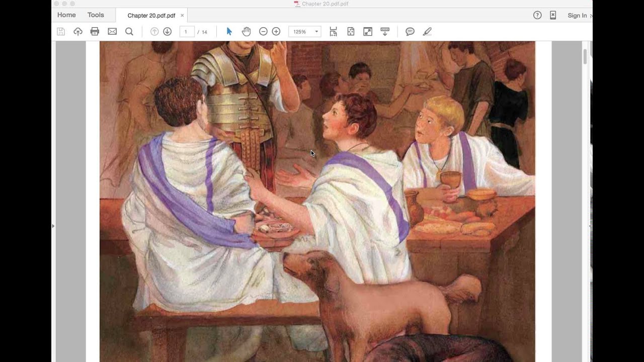Image resolution: width=644 pixels, height=362 pixels.
Task: Select the Highlight text pen tool
Action: 427,32
